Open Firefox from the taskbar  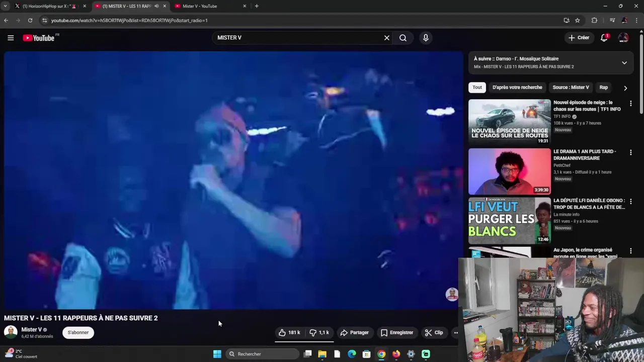coord(396,354)
